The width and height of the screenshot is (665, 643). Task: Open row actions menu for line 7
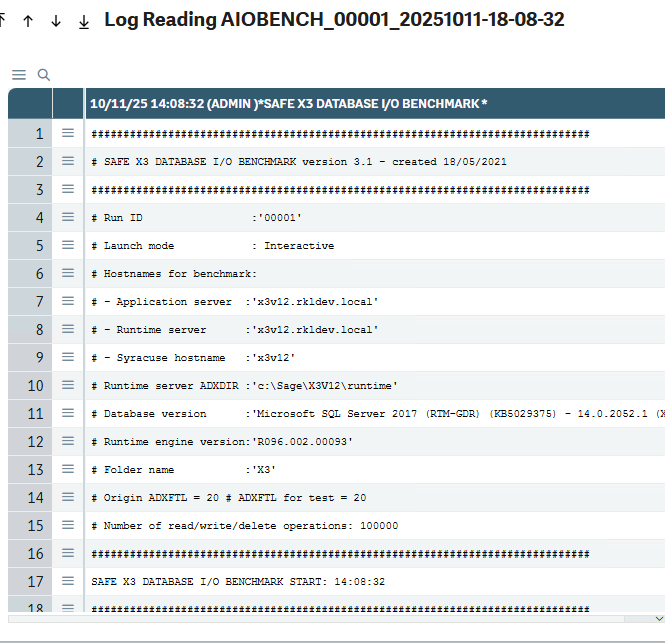(68, 301)
